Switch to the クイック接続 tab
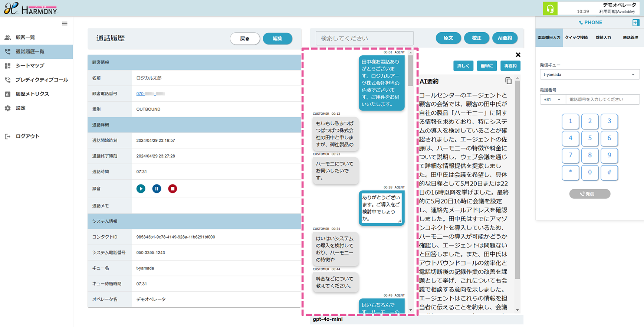 click(576, 37)
